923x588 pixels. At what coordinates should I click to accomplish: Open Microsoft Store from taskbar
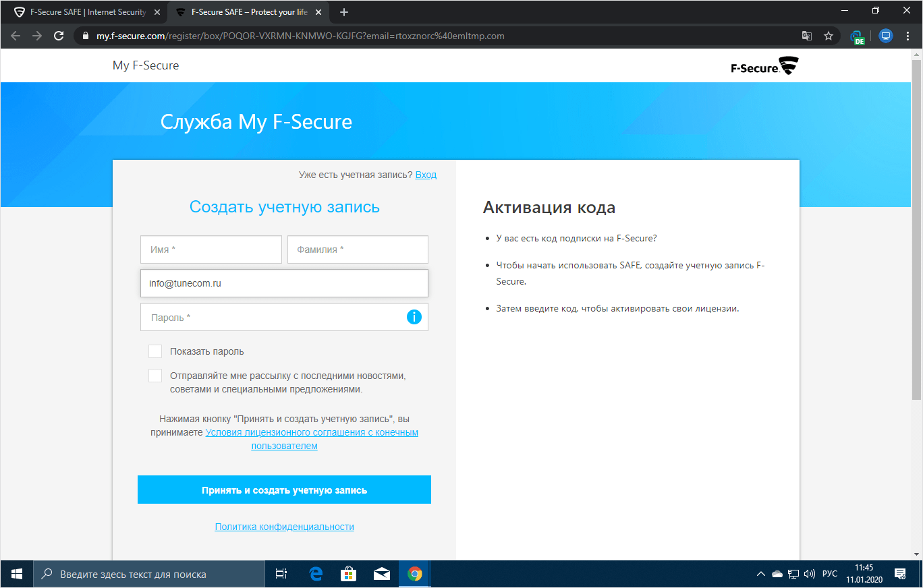(348, 574)
